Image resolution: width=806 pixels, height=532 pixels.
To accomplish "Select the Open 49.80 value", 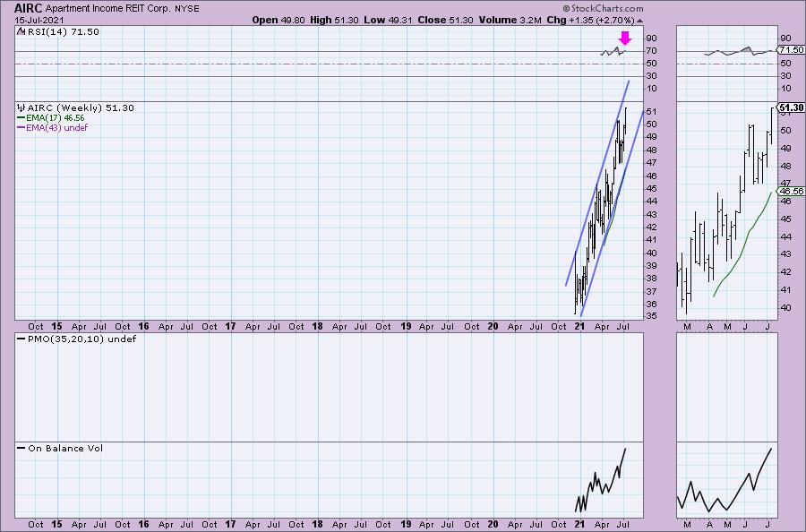I will pos(279,20).
